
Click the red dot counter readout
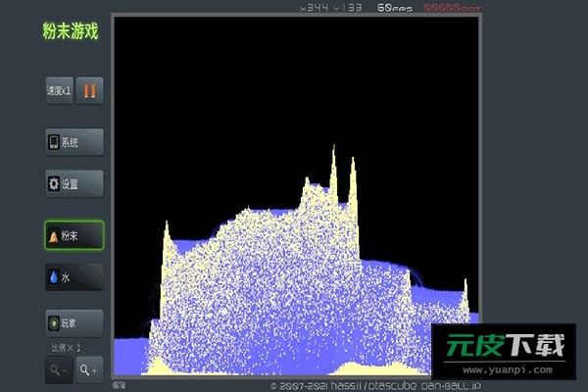click(452, 8)
